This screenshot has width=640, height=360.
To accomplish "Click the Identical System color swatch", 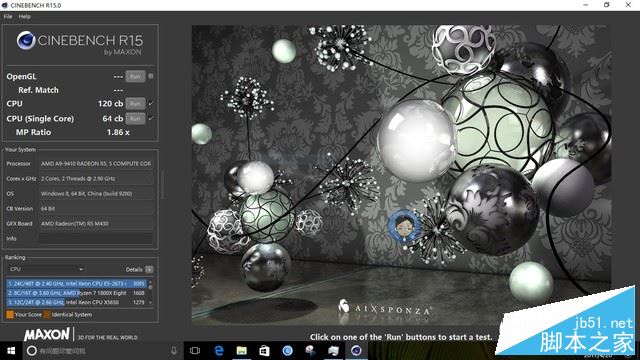I will pos(47,315).
